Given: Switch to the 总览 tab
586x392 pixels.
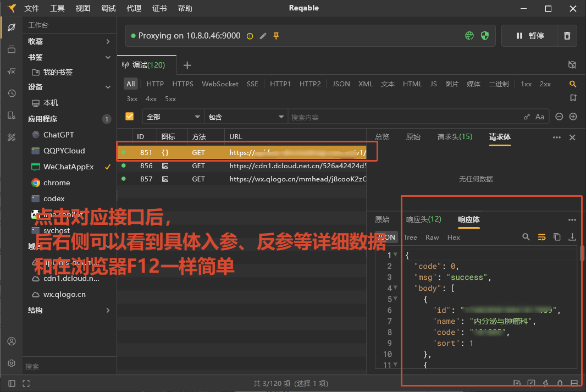Looking at the screenshot, I should click(382, 137).
